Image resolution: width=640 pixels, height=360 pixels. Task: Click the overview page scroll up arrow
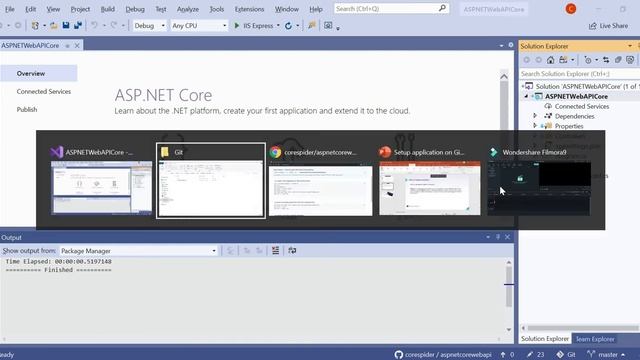pos(504,77)
